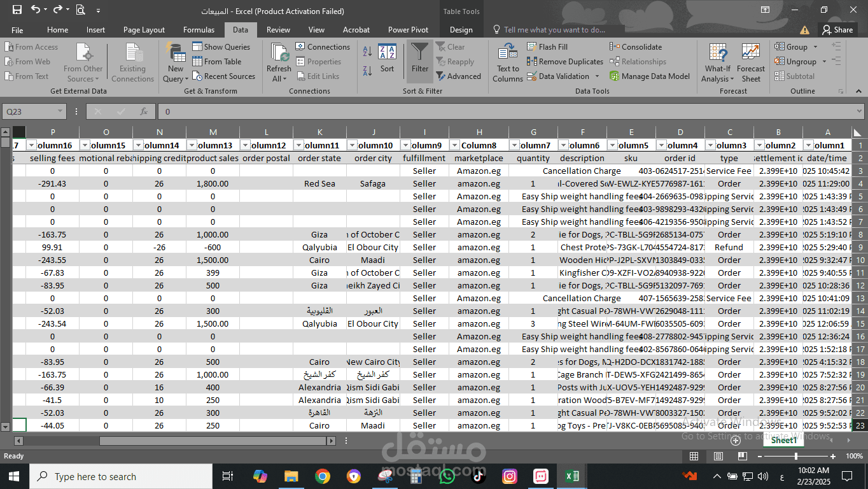Switch to the Home tab
This screenshot has width=868, height=489.
pyautogui.click(x=57, y=30)
